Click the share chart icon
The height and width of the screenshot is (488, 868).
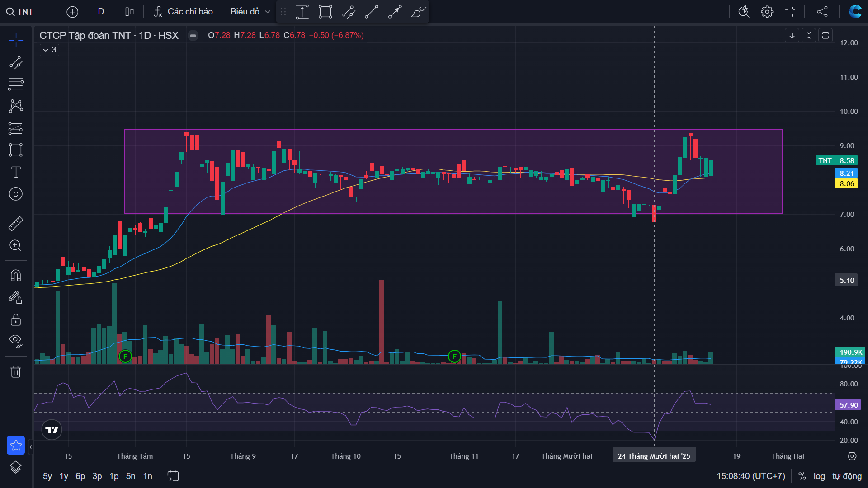coord(822,12)
